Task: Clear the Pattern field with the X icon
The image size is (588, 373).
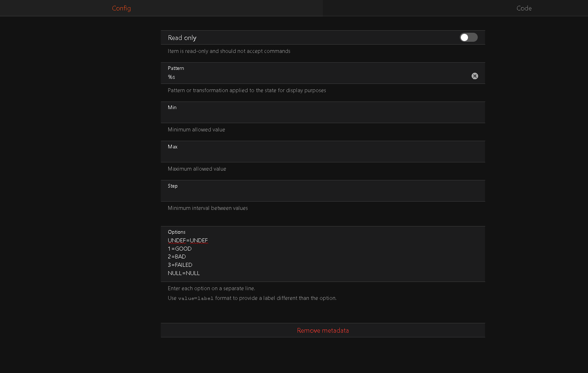Action: [475, 76]
